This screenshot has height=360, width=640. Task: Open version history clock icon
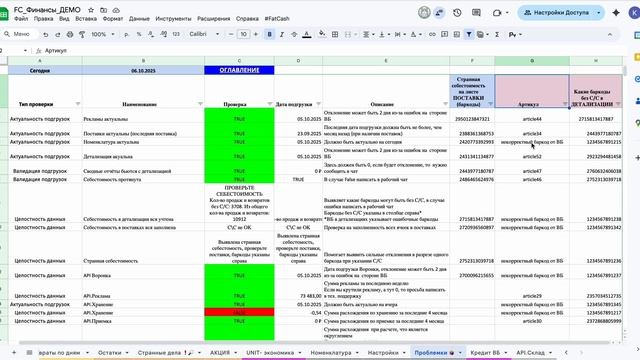(457, 13)
